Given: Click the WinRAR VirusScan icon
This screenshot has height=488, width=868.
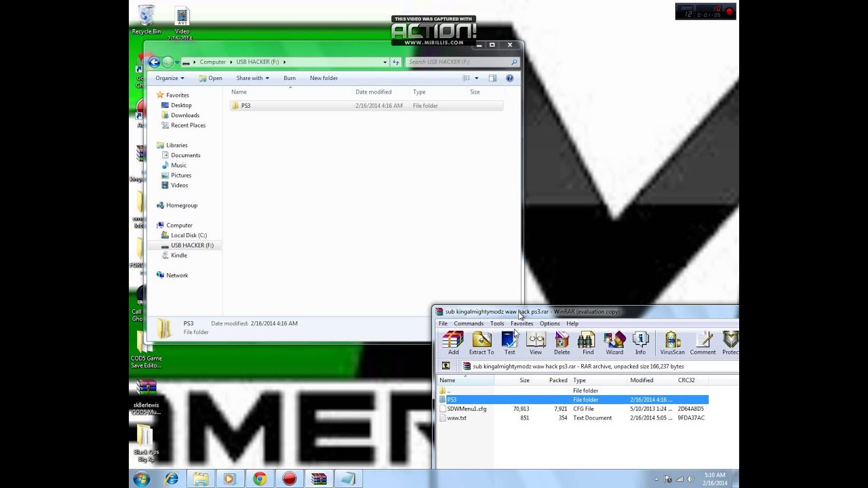Looking at the screenshot, I should (672, 343).
